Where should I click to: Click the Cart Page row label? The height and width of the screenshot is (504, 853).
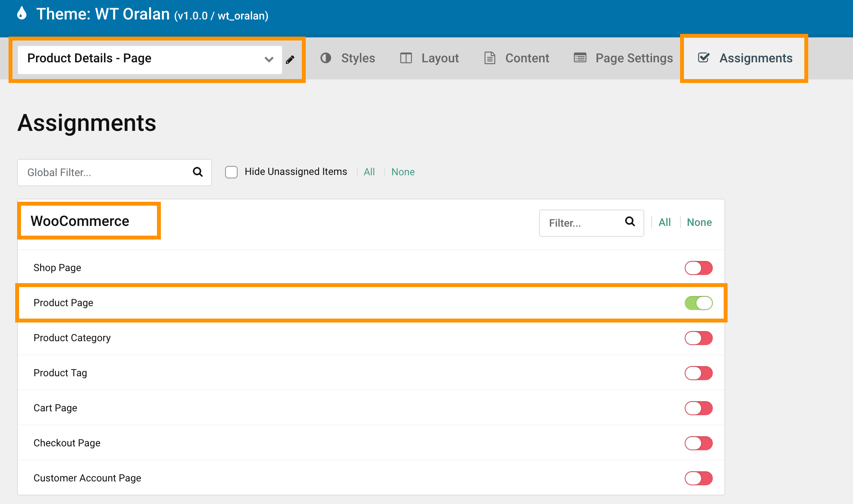coord(55,408)
